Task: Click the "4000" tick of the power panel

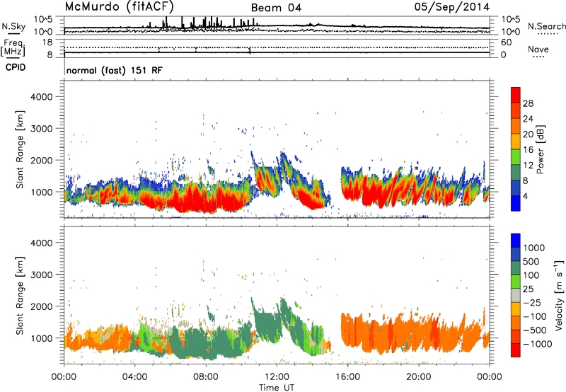Action: click(x=41, y=97)
